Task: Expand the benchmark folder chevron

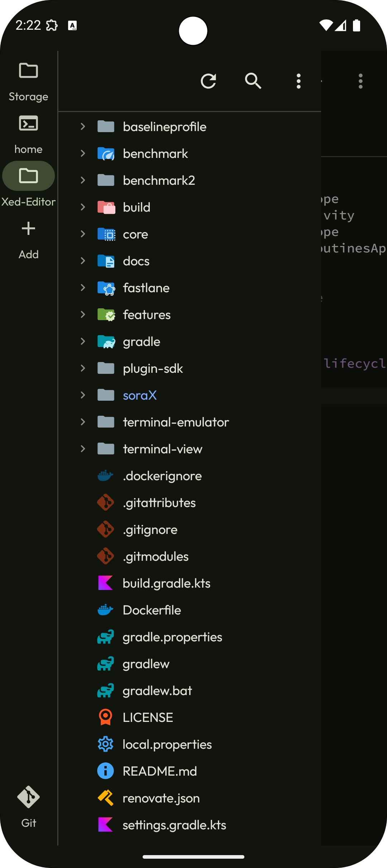Action: click(83, 153)
